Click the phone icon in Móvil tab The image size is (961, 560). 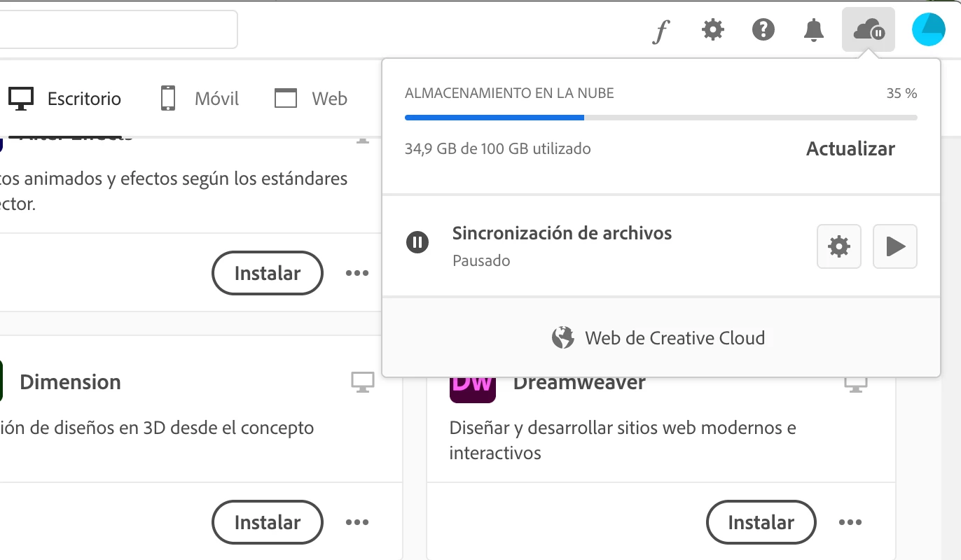pyautogui.click(x=167, y=99)
